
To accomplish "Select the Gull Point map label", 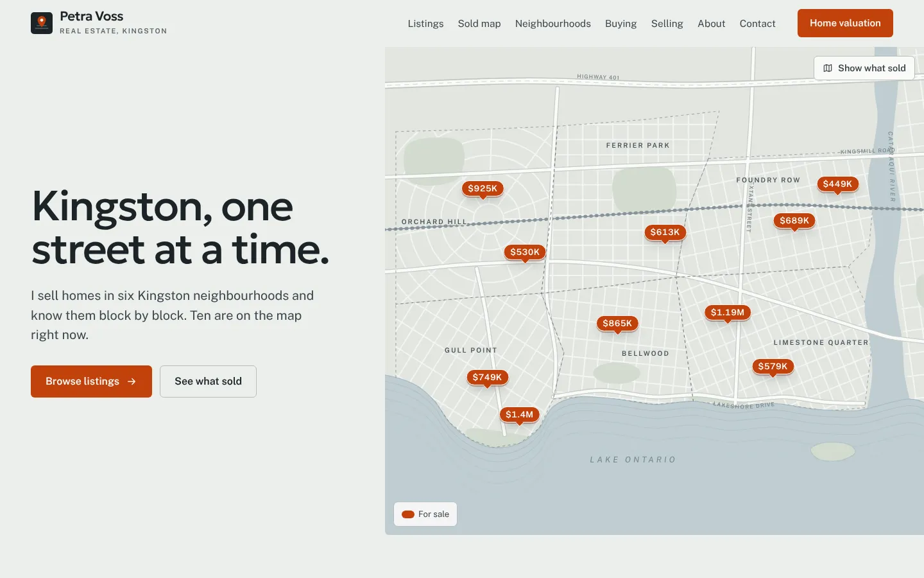I will 471,351.
